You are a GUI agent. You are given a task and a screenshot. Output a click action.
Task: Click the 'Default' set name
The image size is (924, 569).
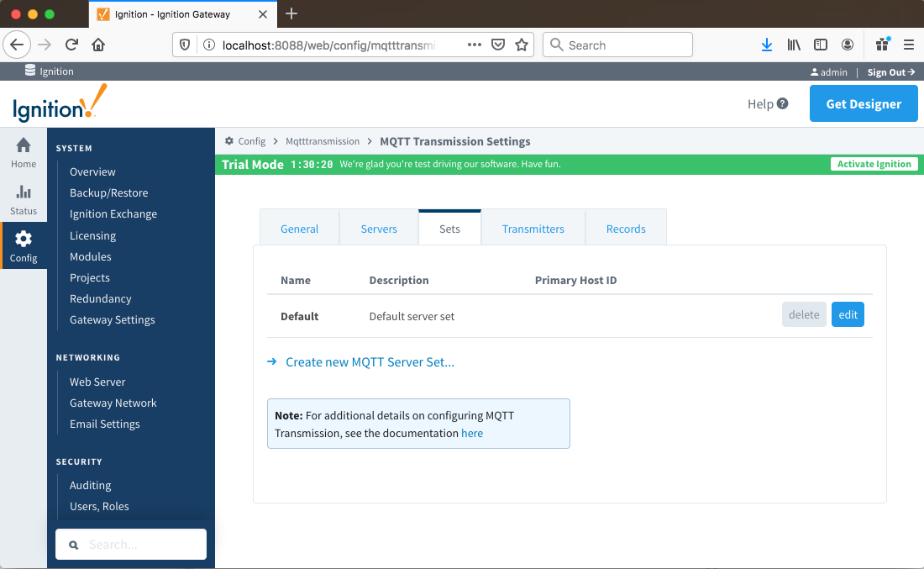[x=299, y=317]
